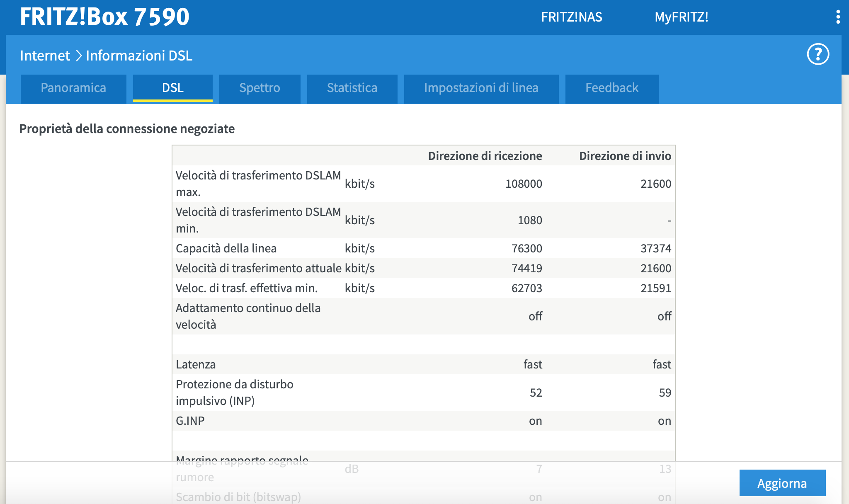This screenshot has height=504, width=849.
Task: Click the G.INP row label
Action: 190,421
